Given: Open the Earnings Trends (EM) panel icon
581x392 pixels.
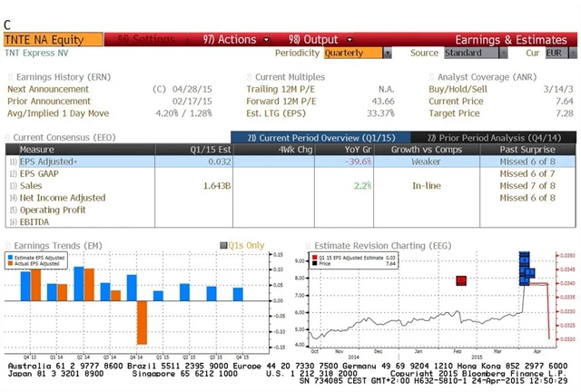Looking at the screenshot, I should tap(8, 244).
